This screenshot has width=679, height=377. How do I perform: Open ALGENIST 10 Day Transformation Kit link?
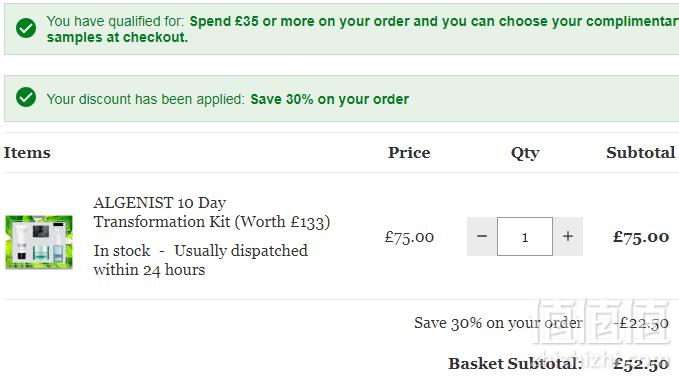[x=212, y=212]
